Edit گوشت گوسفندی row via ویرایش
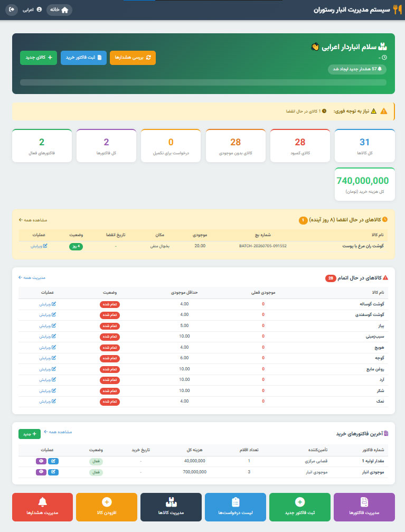Screen dimensions: 405x532 pyautogui.click(x=48, y=315)
